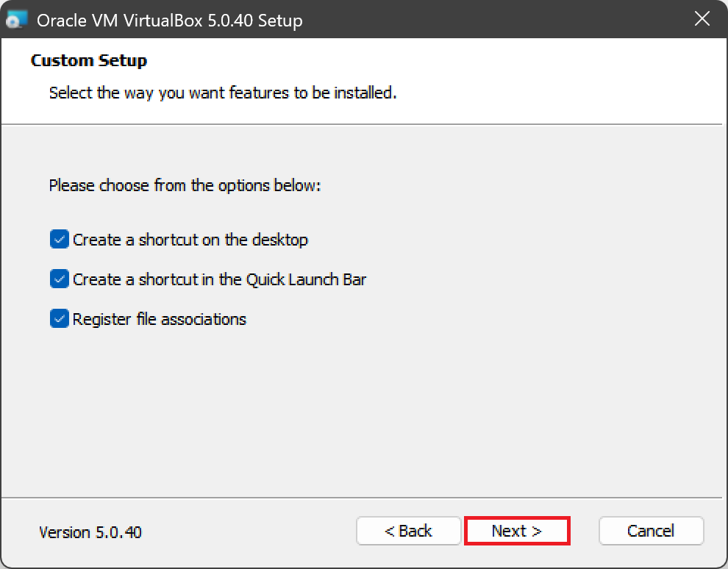
Task: Go back with the '< Back' button
Action: coord(408,531)
